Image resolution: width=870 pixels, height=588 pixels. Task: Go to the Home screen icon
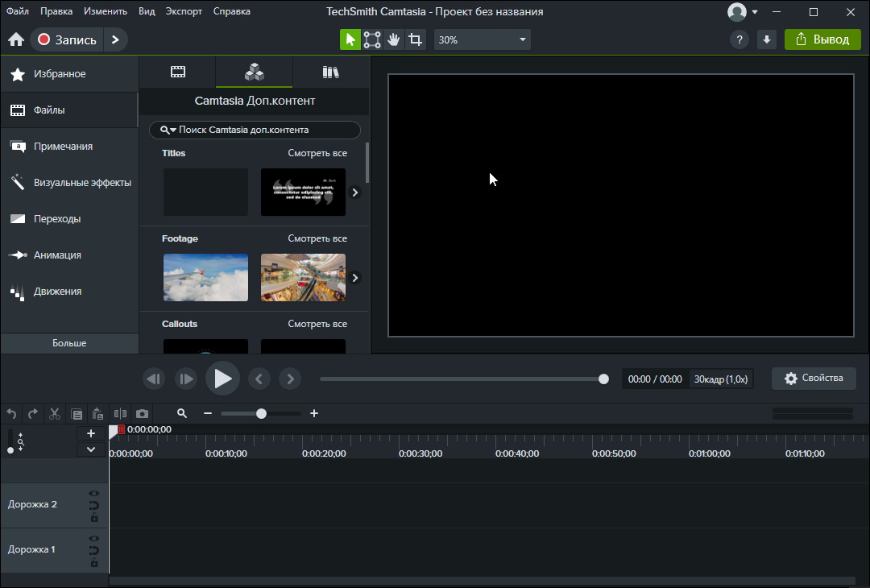click(16, 39)
